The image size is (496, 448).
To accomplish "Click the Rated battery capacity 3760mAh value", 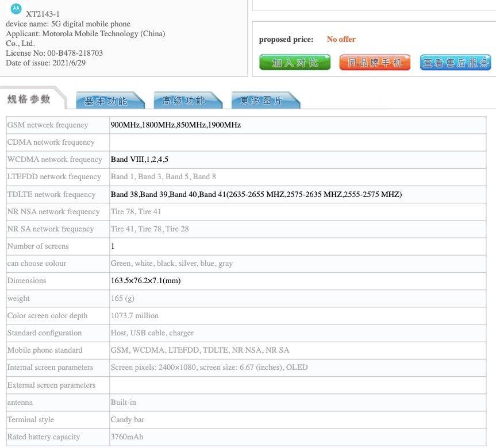I will [x=127, y=437].
